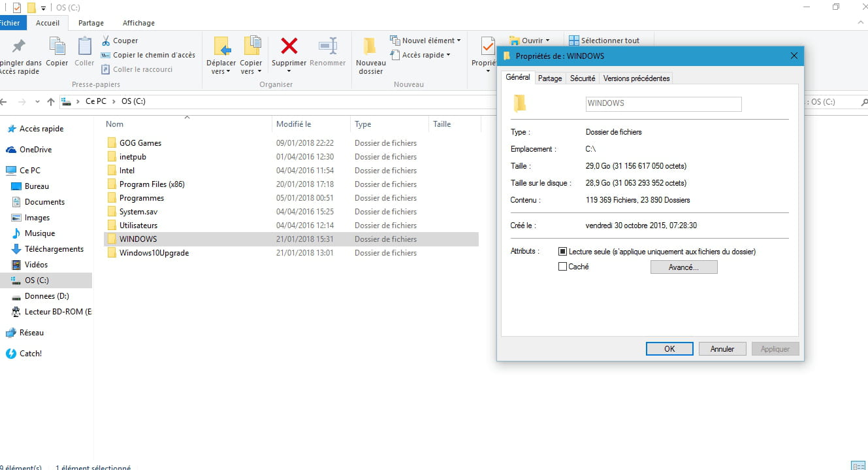Select the Général tab in Properties dialog

click(518, 77)
